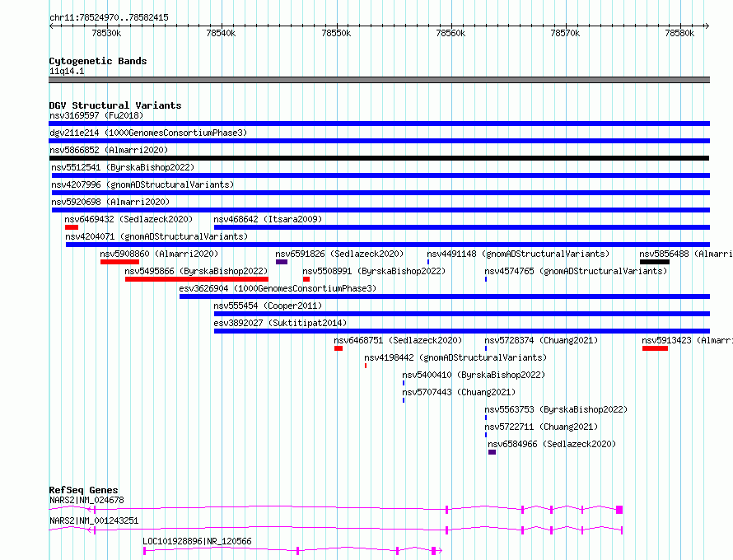Image resolution: width=733 pixels, height=560 pixels.
Task: Open nsv5728374 (Chuang2021) label
Action: pos(541,340)
